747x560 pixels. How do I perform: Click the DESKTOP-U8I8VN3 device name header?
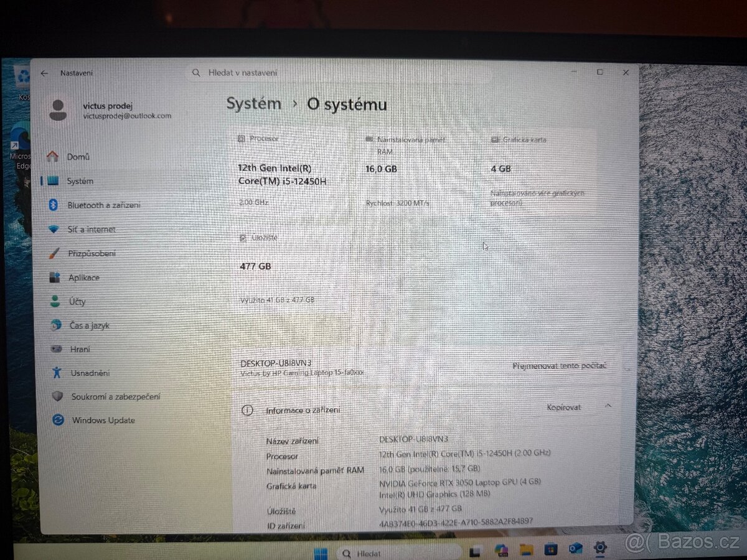276,363
